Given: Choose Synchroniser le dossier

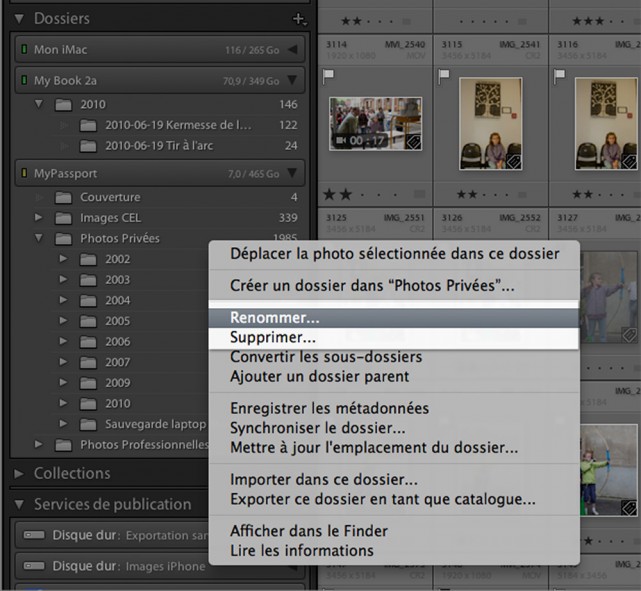Looking at the screenshot, I should click(394, 428).
